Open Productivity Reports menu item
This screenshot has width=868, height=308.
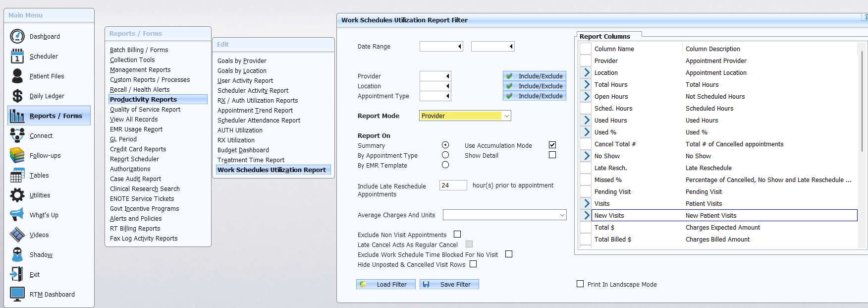coord(158,99)
